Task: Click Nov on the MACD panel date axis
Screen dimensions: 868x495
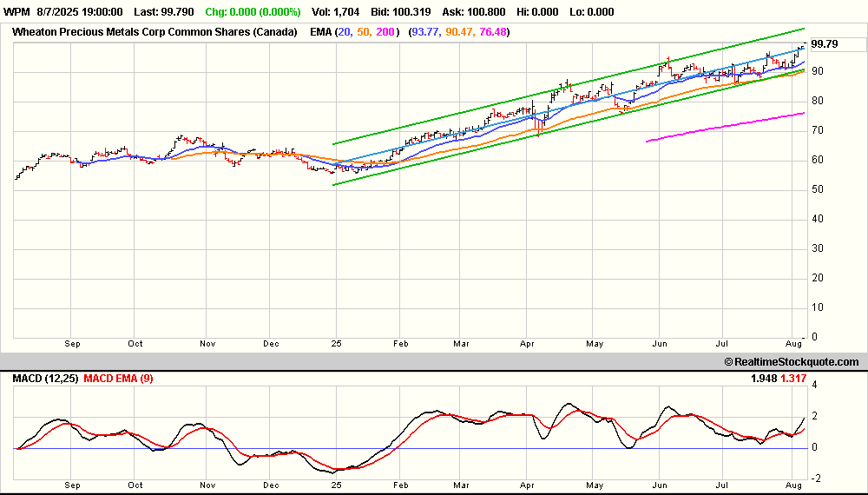Action: 207,485
